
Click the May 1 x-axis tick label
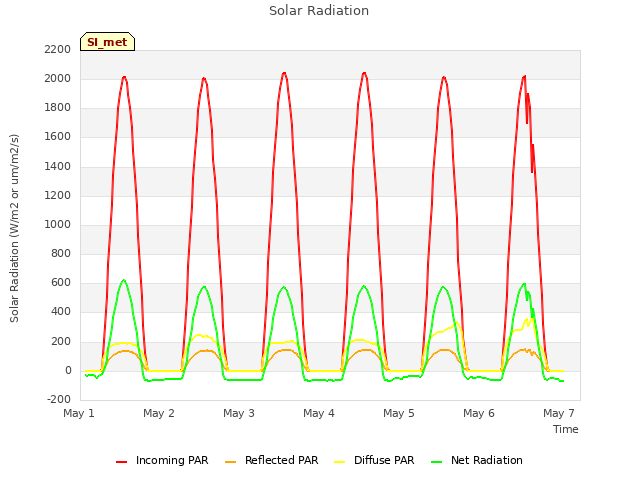coord(79,413)
